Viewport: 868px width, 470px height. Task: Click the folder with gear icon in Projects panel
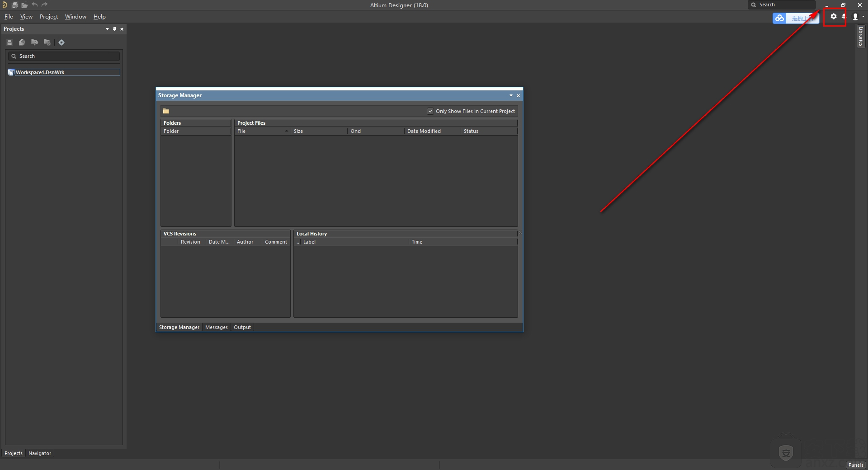tap(47, 42)
